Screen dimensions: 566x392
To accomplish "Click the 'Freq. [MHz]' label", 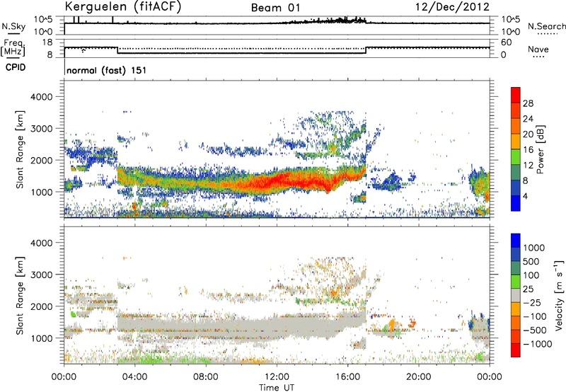I will point(13,48).
